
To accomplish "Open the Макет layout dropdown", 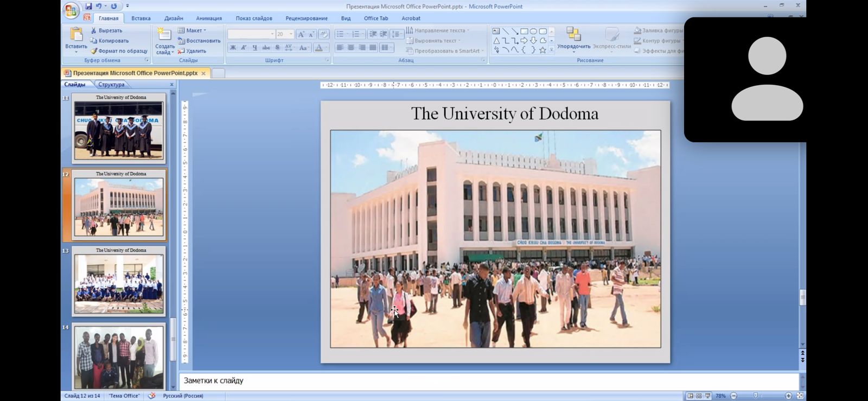I will (x=192, y=30).
